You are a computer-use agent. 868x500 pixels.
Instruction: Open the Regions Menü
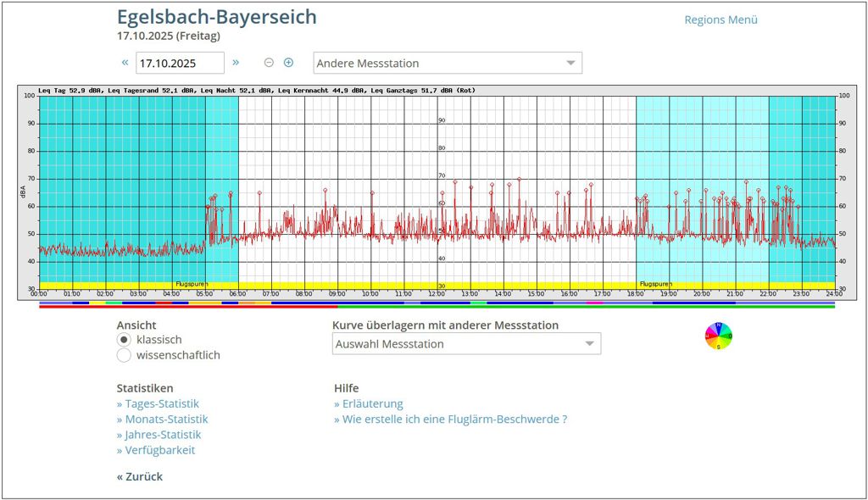[x=721, y=19]
